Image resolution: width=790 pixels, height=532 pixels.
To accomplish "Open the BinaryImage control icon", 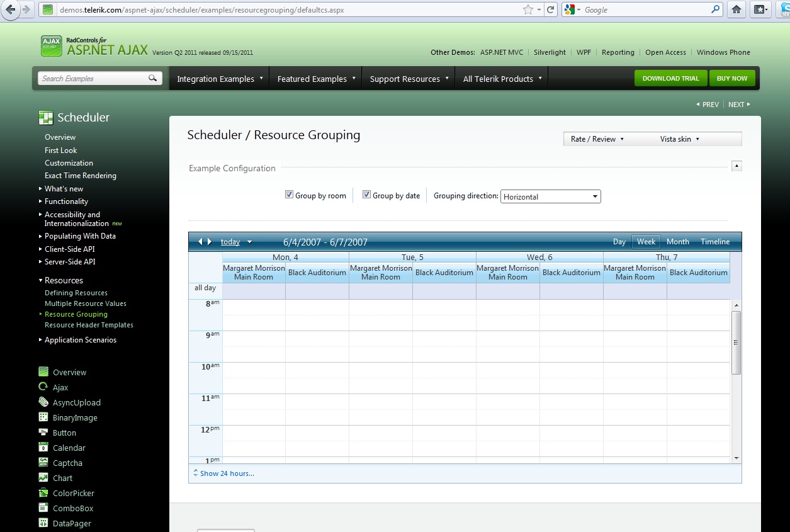I will [x=43, y=417].
